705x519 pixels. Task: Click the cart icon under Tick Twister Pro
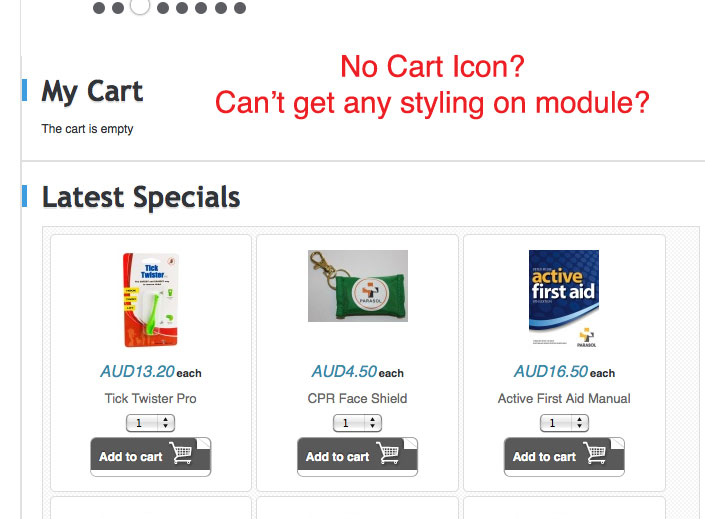pos(181,455)
